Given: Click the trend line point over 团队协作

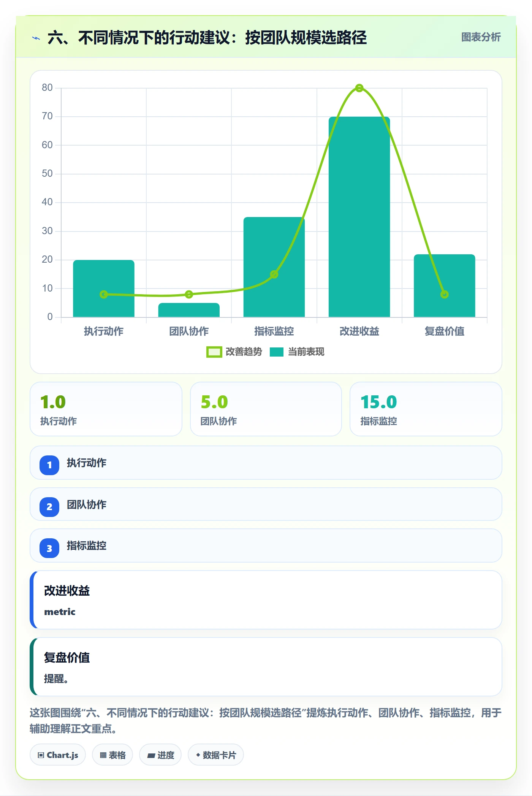Looking at the screenshot, I should [x=189, y=294].
